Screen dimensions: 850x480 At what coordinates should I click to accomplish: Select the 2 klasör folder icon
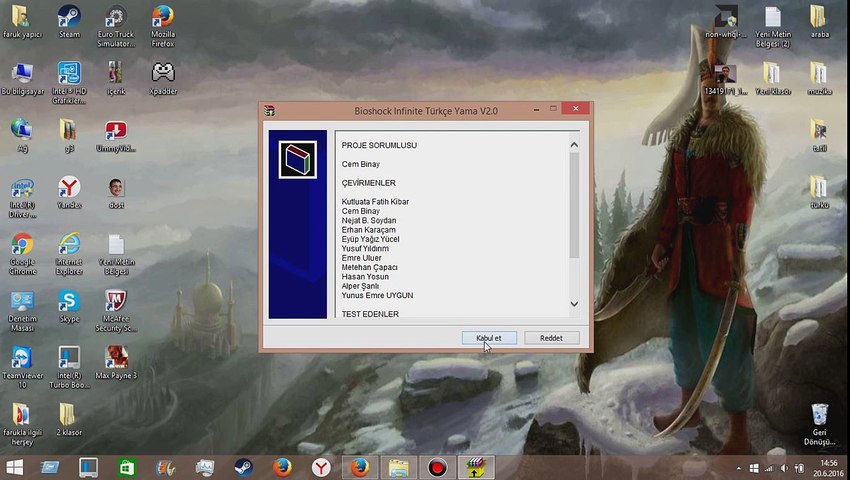(69, 420)
